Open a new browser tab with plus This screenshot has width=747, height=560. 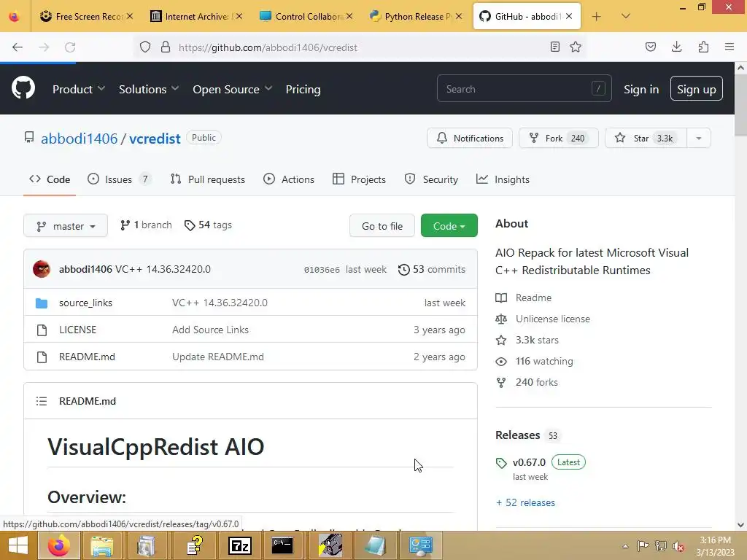pyautogui.click(x=596, y=17)
